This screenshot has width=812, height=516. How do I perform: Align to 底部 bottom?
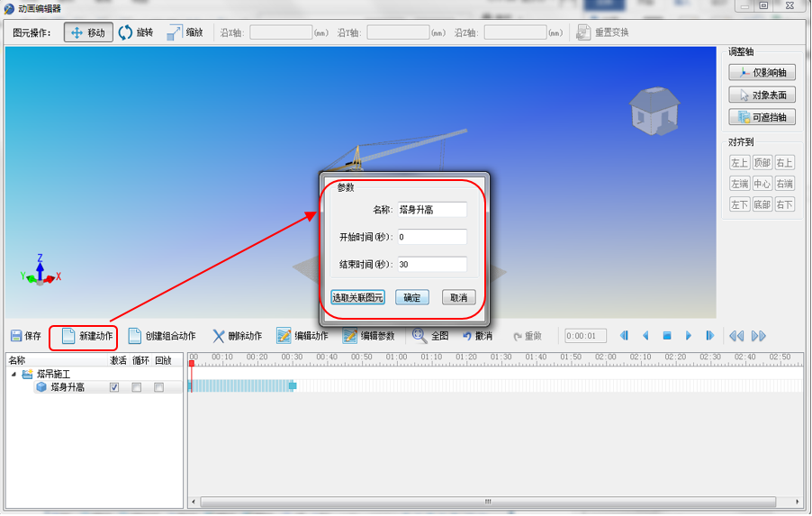pyautogui.click(x=762, y=204)
